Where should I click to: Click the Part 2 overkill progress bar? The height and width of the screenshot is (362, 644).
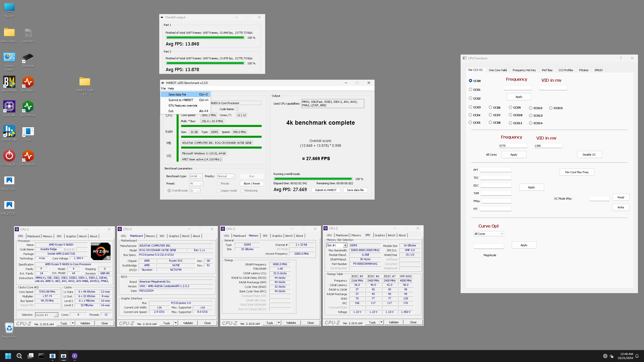click(205, 63)
